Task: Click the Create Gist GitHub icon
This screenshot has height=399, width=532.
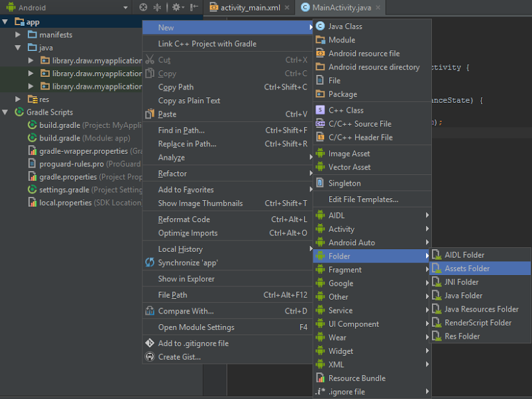Action: (x=150, y=357)
